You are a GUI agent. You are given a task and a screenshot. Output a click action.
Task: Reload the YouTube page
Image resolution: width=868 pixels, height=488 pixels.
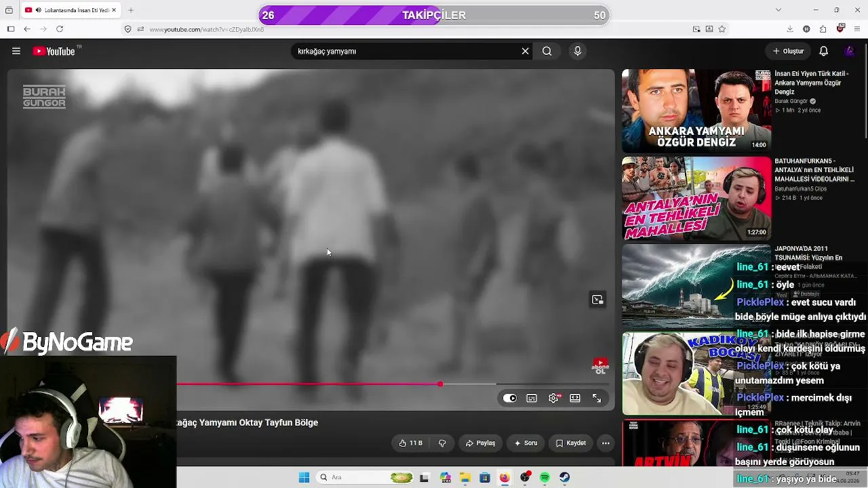tap(60, 29)
